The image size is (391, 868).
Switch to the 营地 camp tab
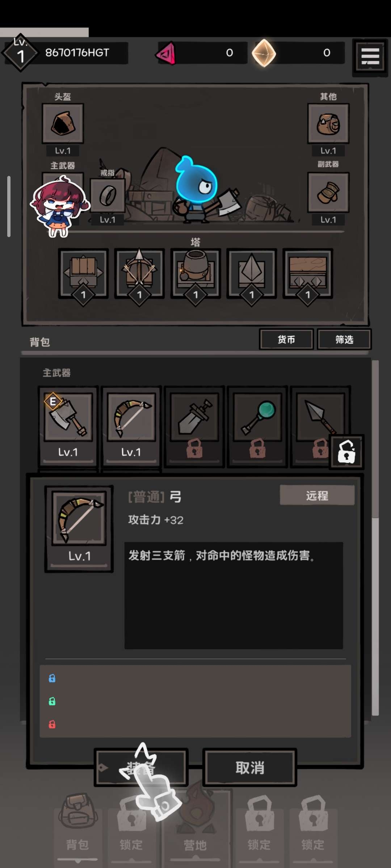point(195,827)
